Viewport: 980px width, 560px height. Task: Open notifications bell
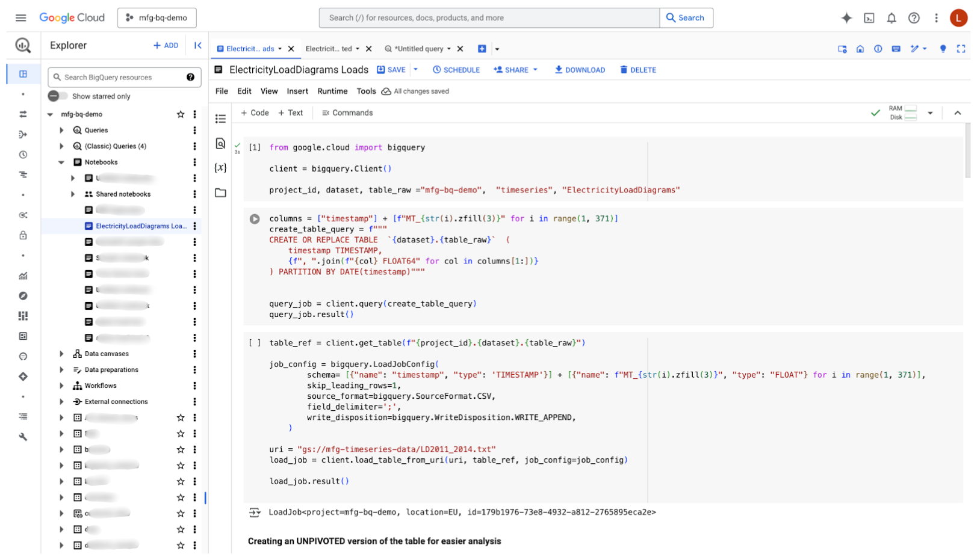892,18
